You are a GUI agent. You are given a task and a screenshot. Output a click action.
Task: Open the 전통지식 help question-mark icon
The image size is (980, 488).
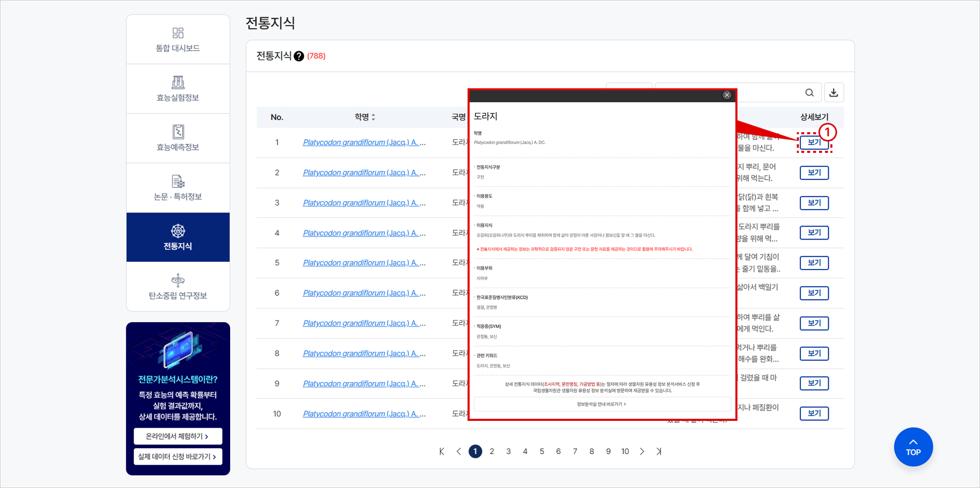[x=298, y=56]
